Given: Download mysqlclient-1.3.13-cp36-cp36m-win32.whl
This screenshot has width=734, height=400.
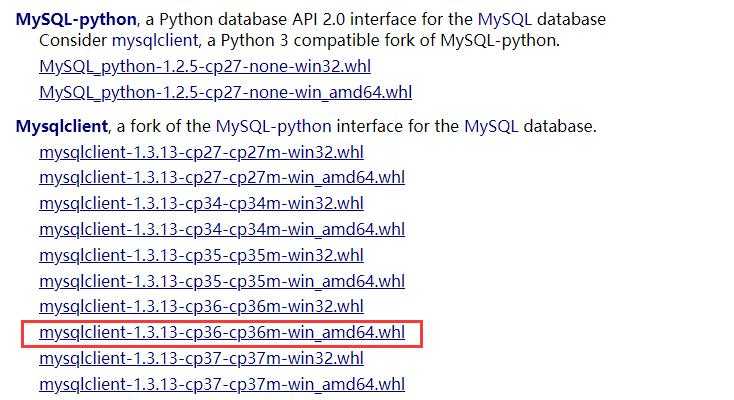Looking at the screenshot, I should 201,306.
